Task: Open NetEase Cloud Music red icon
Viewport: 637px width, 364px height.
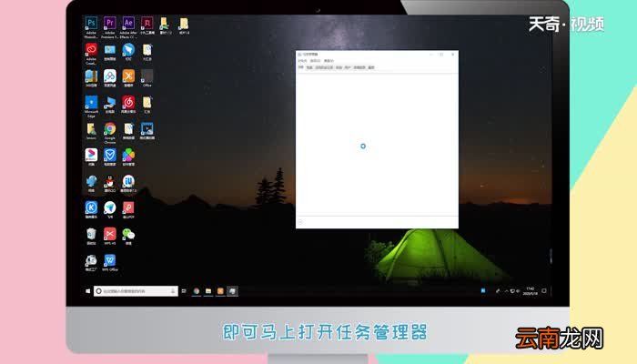Action: (128, 103)
